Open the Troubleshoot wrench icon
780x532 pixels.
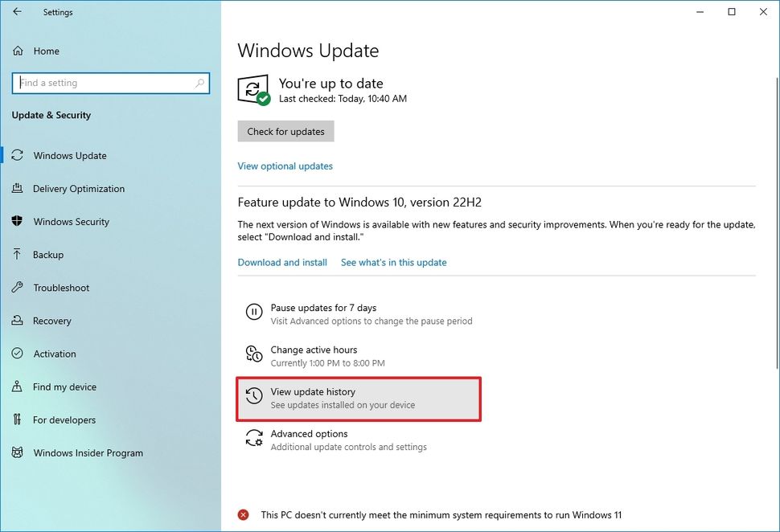click(x=16, y=288)
